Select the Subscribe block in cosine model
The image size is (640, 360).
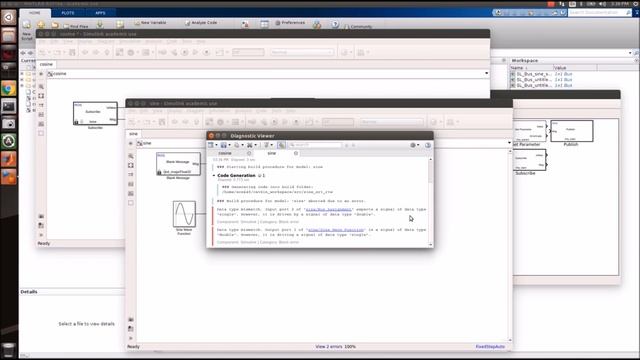(95, 113)
